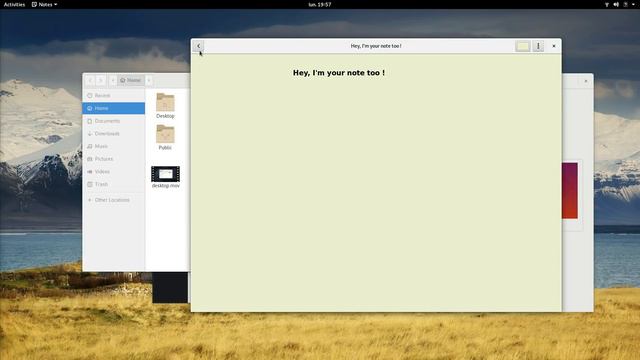
Task: Open the Notes application menu in top bar
Action: pyautogui.click(x=44, y=4)
